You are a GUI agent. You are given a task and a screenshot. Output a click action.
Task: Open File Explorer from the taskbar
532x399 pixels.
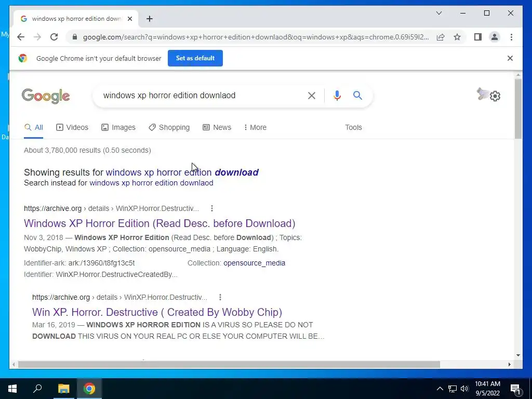point(63,389)
